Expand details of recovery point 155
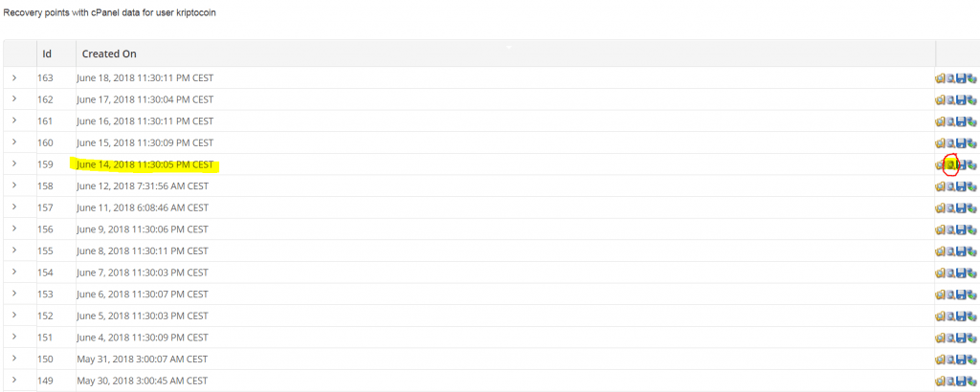 click(x=14, y=250)
